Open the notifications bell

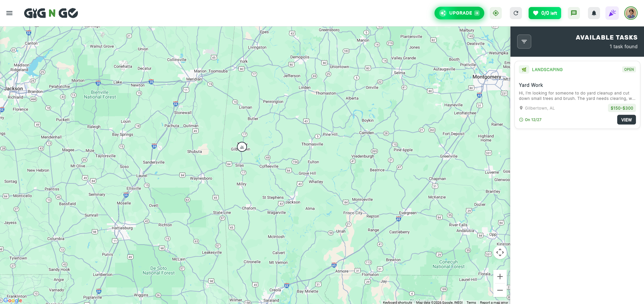(x=594, y=13)
